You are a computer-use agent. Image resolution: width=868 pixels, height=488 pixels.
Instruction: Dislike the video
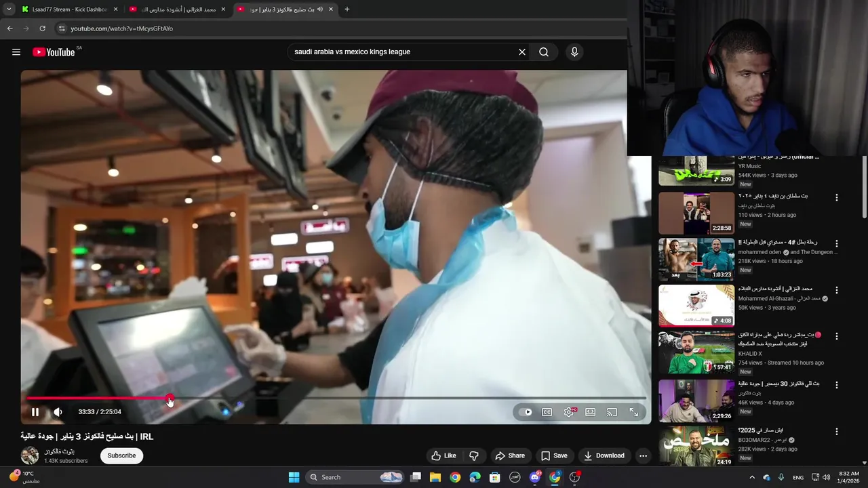(474, 455)
